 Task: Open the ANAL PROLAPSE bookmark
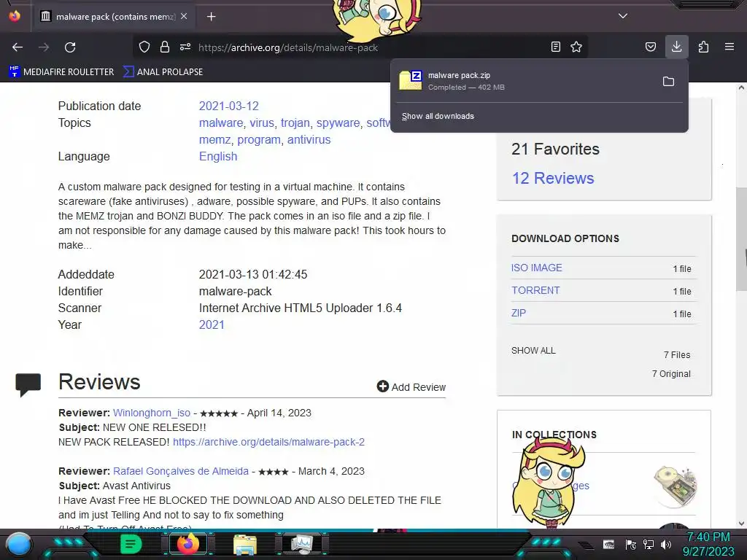pyautogui.click(x=163, y=72)
